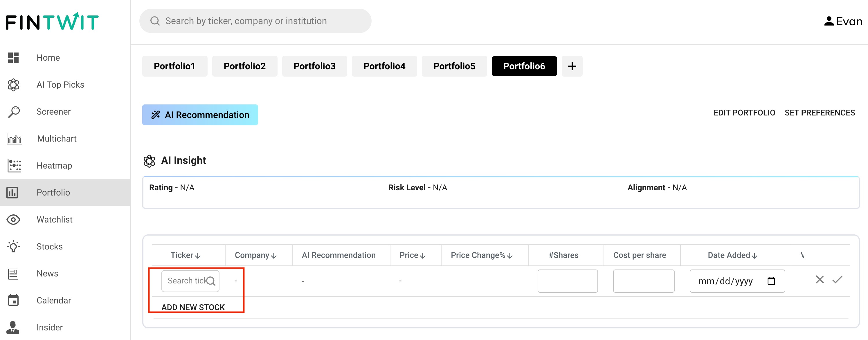This screenshot has width=868, height=340.
Task: Open the AI Top Picks atom icon
Action: coord(13,85)
